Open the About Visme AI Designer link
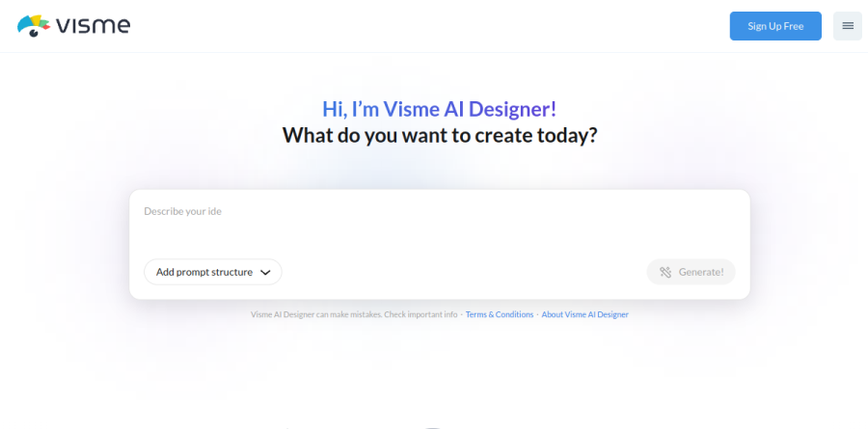This screenshot has height=429, width=868. click(584, 314)
